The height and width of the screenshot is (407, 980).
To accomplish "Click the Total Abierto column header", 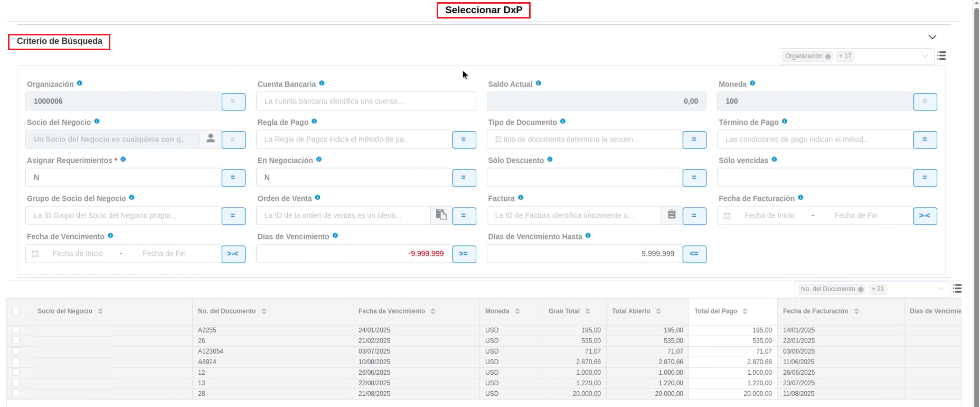I will click(630, 311).
